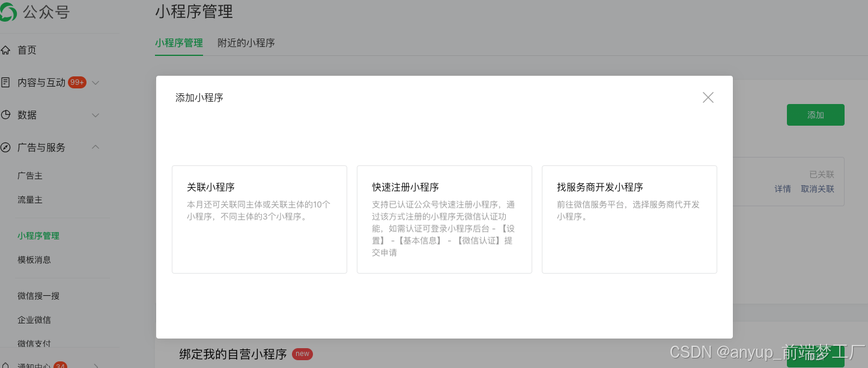Expand the 数据 menu chevron
The height and width of the screenshot is (368, 868).
click(96, 115)
